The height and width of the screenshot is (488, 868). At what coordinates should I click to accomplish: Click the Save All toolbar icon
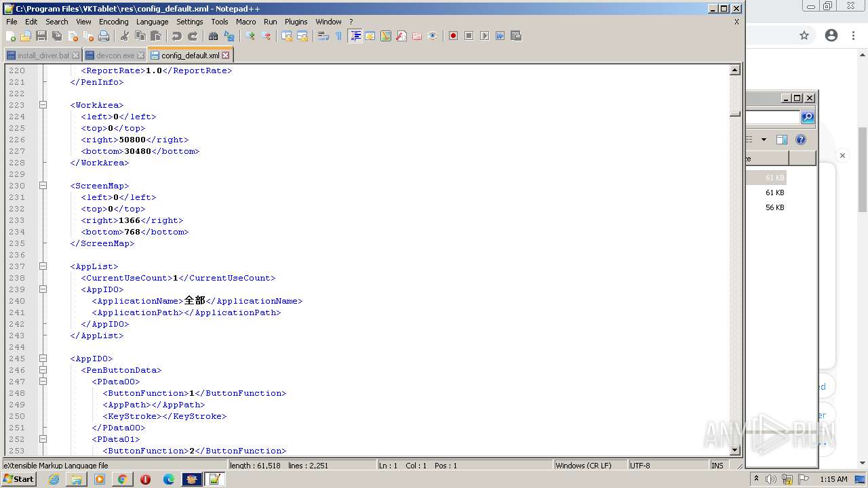[57, 36]
